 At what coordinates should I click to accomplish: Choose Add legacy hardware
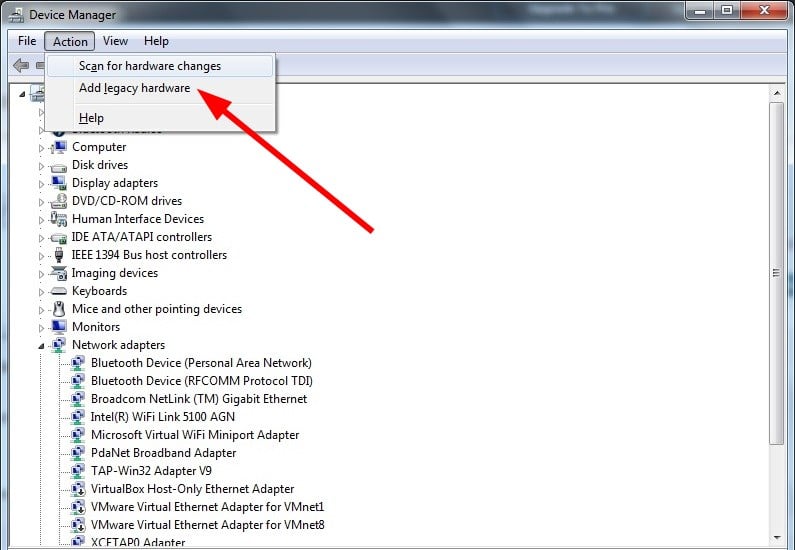click(160, 88)
